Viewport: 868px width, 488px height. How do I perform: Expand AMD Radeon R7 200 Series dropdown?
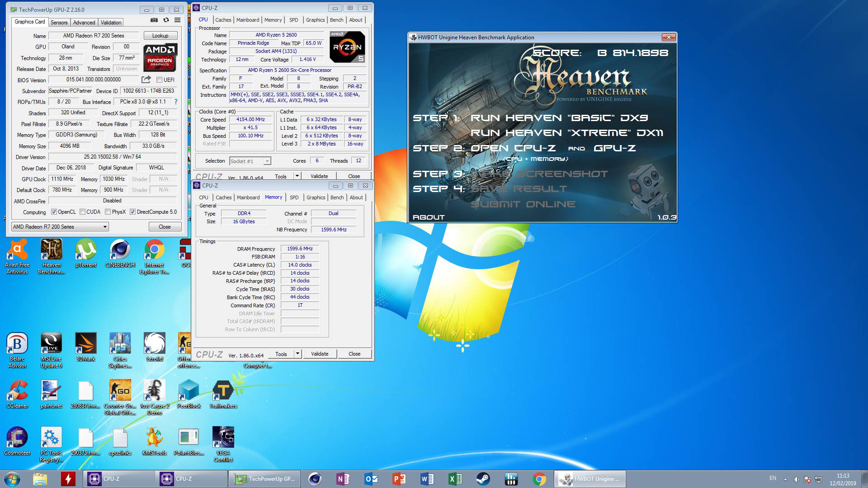(60, 227)
